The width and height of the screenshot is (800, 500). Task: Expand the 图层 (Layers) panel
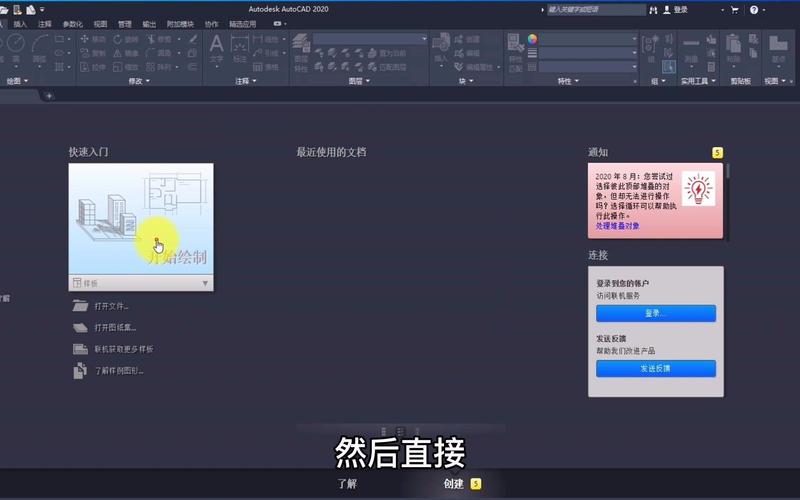click(359, 81)
